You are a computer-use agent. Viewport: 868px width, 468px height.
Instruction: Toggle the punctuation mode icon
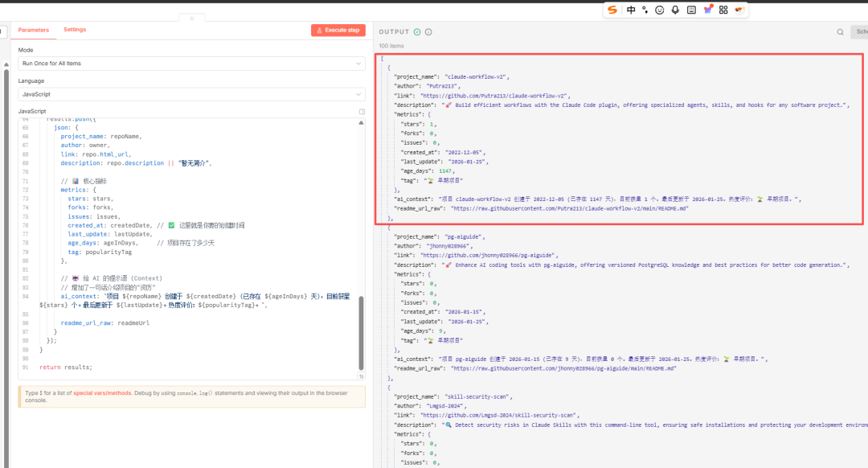[x=645, y=10]
